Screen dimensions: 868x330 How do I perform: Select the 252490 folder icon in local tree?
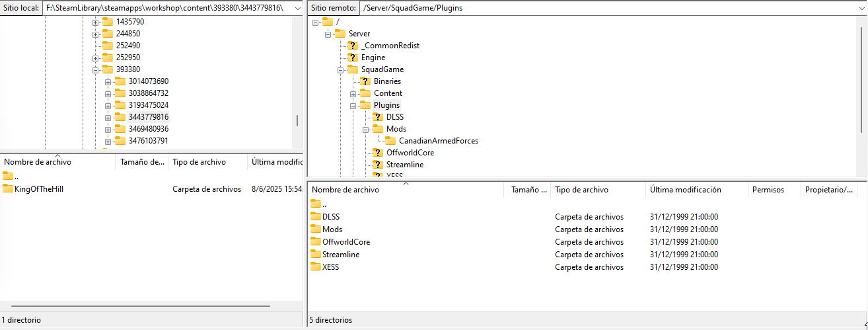107,46
